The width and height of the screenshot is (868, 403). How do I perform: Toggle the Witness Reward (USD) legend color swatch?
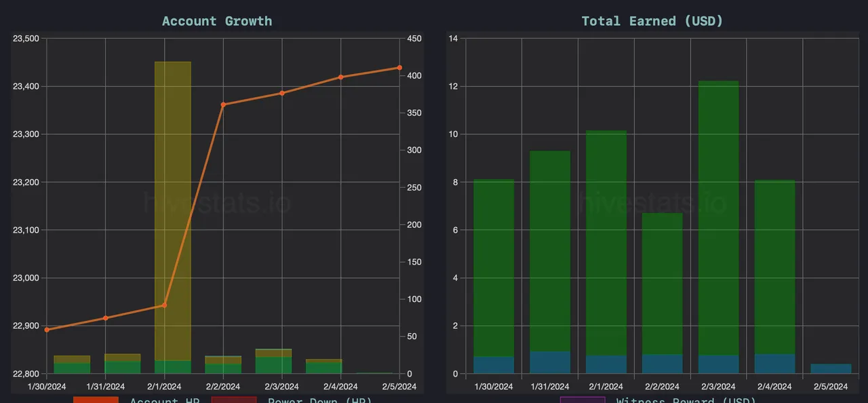583,400
